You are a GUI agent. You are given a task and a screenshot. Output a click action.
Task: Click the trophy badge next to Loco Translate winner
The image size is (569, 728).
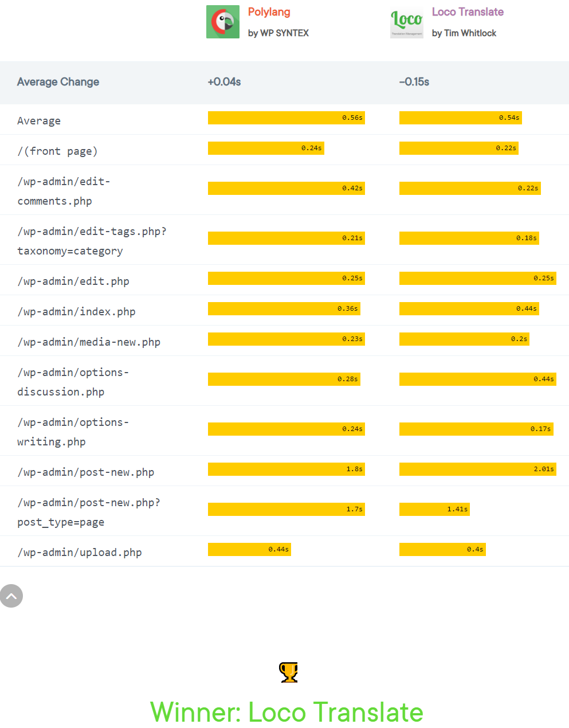tap(287, 671)
